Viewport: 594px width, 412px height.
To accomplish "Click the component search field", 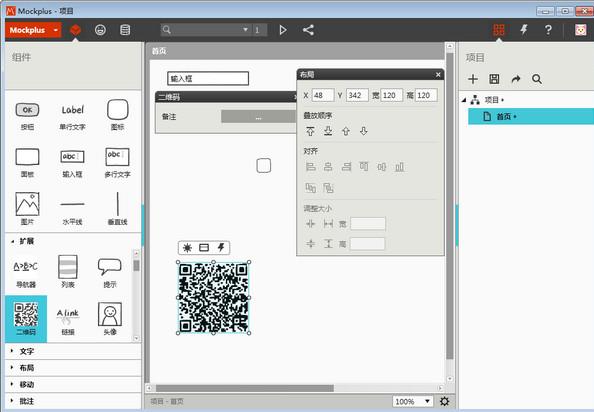I will point(205,30).
